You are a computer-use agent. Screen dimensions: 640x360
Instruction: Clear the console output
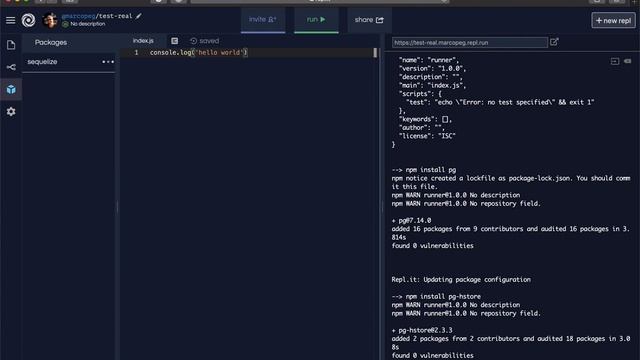click(627, 61)
